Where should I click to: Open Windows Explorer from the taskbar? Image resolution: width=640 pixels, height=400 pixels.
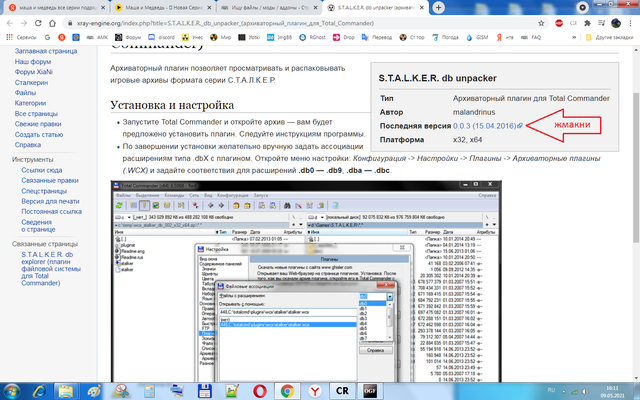(x=66, y=391)
